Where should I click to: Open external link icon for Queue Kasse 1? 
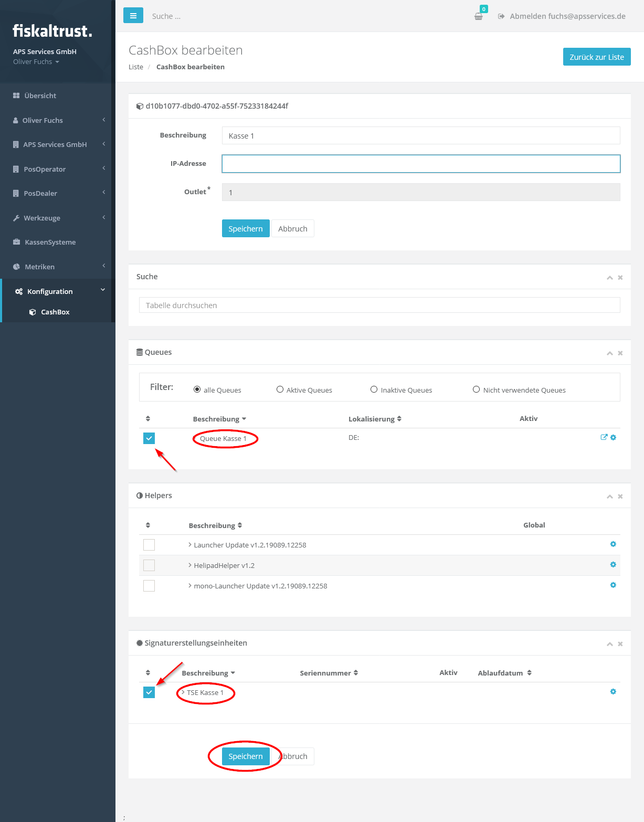pyautogui.click(x=604, y=437)
